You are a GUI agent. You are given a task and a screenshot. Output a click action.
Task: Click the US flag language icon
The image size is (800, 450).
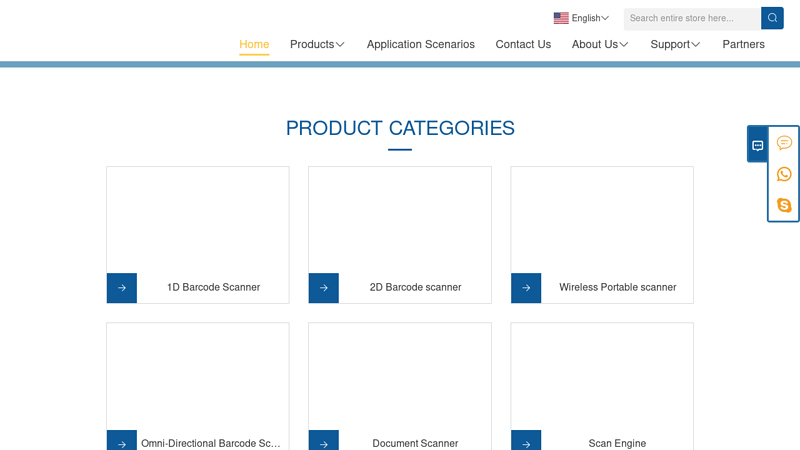[561, 18]
